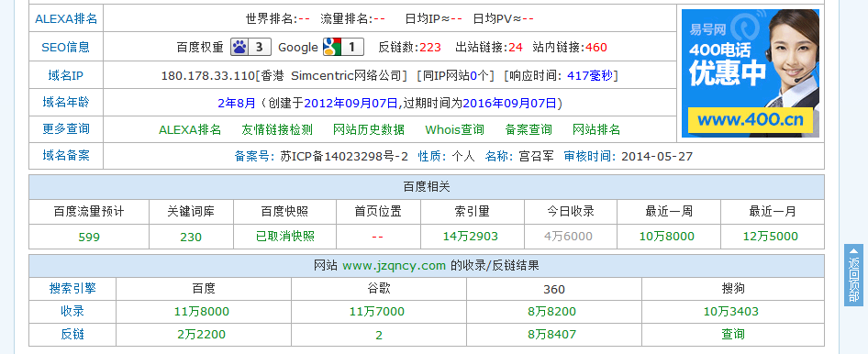This screenshot has height=354, width=868.
Task: Click Baidu traffic estimate 599
Action: 89,238
